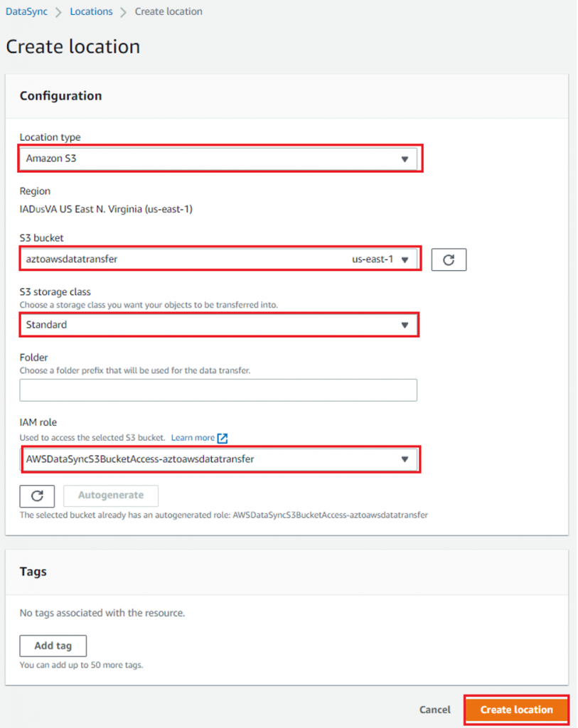
Task: Refresh the IAM role list
Action: [x=36, y=496]
